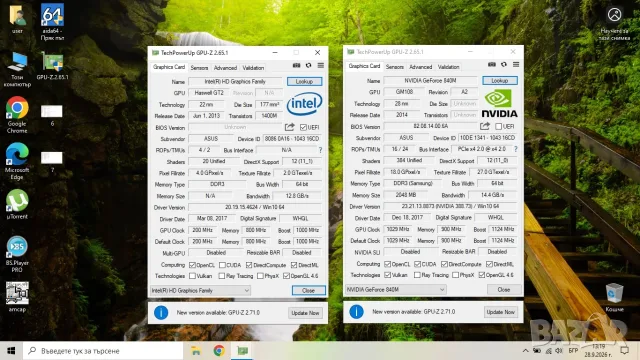This screenshot has height=360, width=640.
Task: Click the taskbar clock
Action: (x=598, y=351)
